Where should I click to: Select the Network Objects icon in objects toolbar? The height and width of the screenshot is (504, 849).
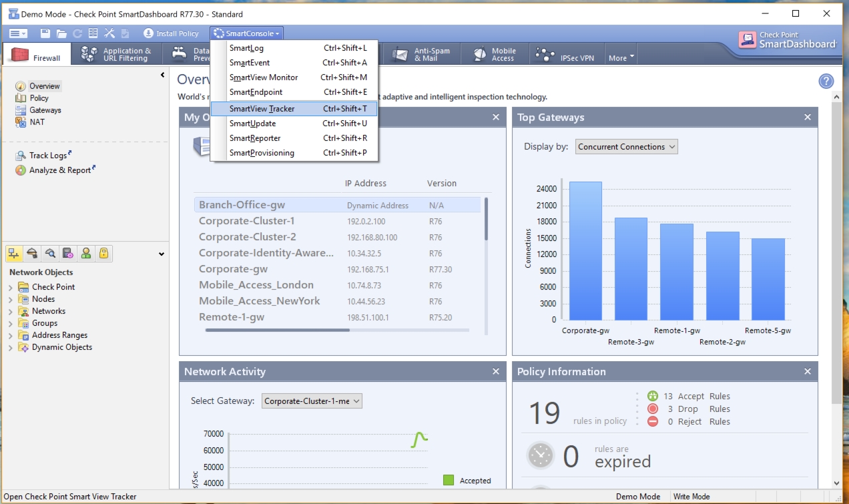tap(13, 254)
